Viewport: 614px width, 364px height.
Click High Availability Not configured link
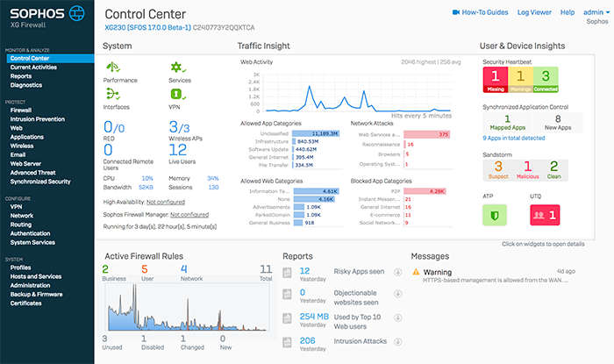pos(166,202)
